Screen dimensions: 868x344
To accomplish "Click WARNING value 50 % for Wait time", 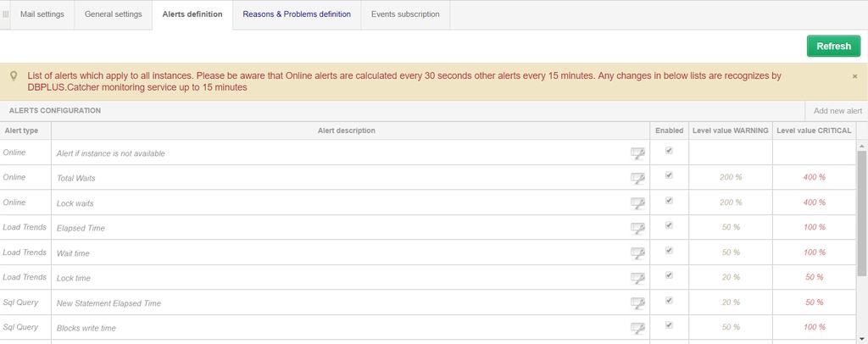I will click(x=731, y=252).
